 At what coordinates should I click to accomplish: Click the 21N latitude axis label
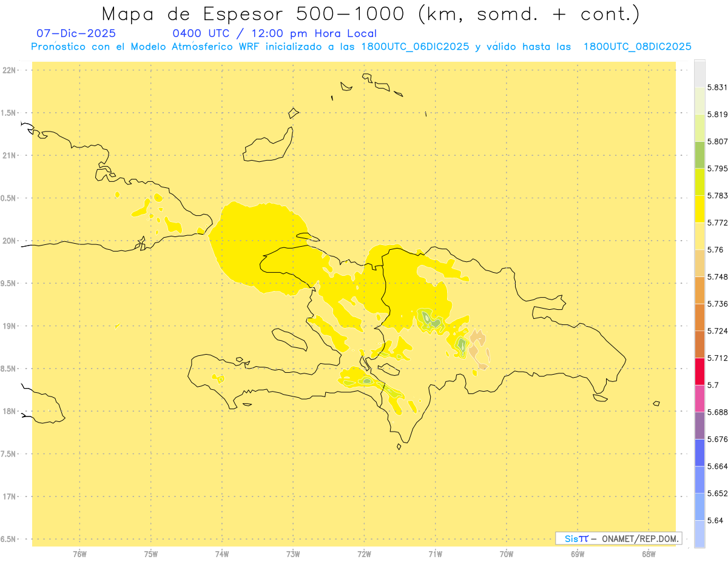10,156
